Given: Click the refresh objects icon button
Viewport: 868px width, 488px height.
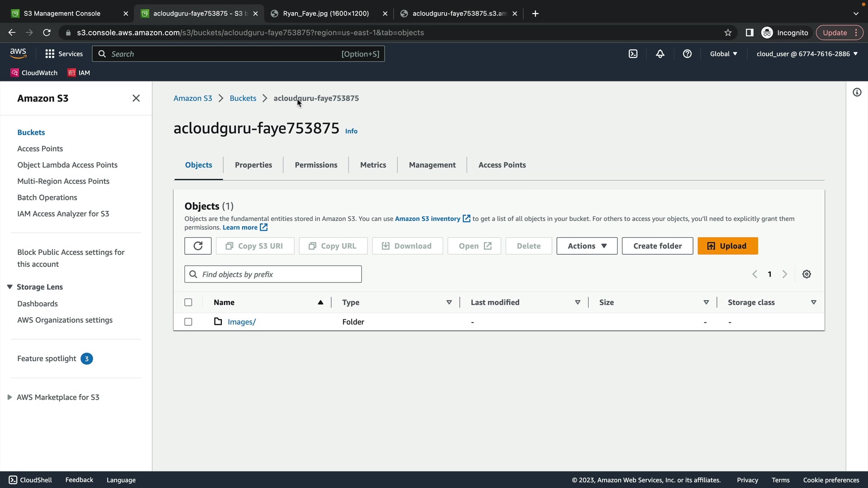Looking at the screenshot, I should tap(198, 246).
